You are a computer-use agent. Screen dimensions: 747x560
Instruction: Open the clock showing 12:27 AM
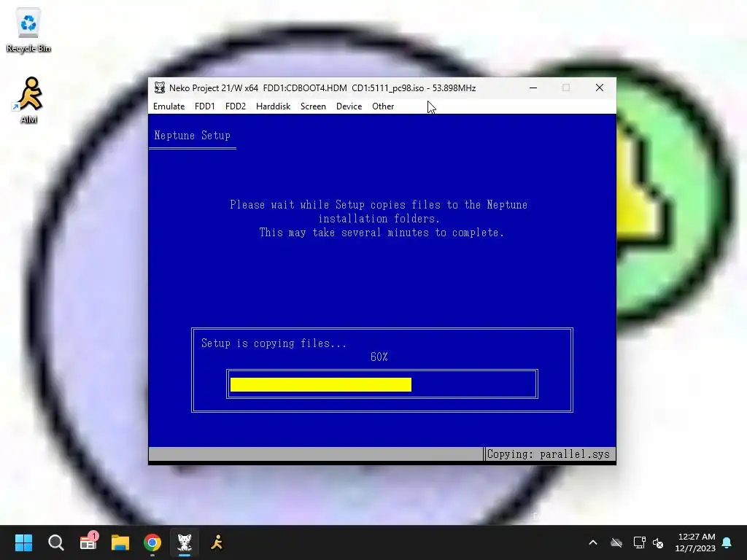[695, 542]
